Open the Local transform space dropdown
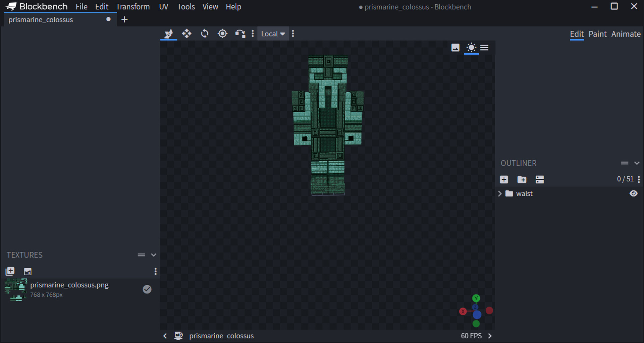The height and width of the screenshot is (343, 644). [273, 34]
